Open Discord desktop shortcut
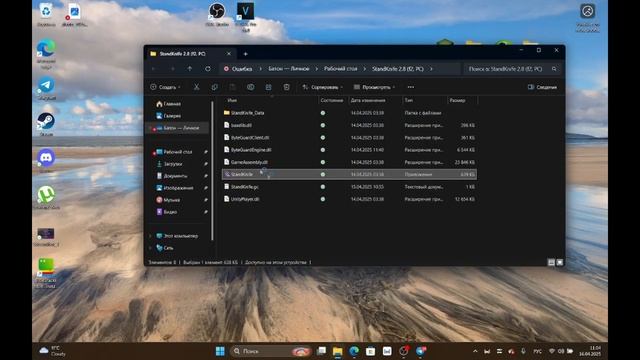Image resolution: width=640 pixels, height=360 pixels. coord(46,160)
